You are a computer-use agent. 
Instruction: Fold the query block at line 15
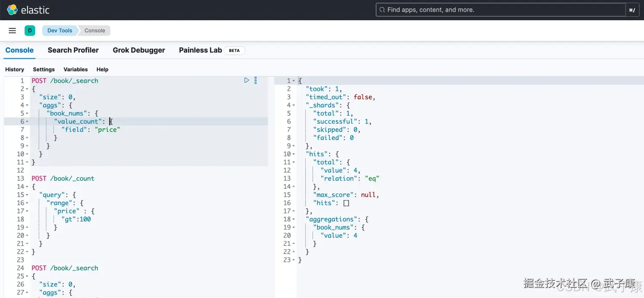(27, 195)
